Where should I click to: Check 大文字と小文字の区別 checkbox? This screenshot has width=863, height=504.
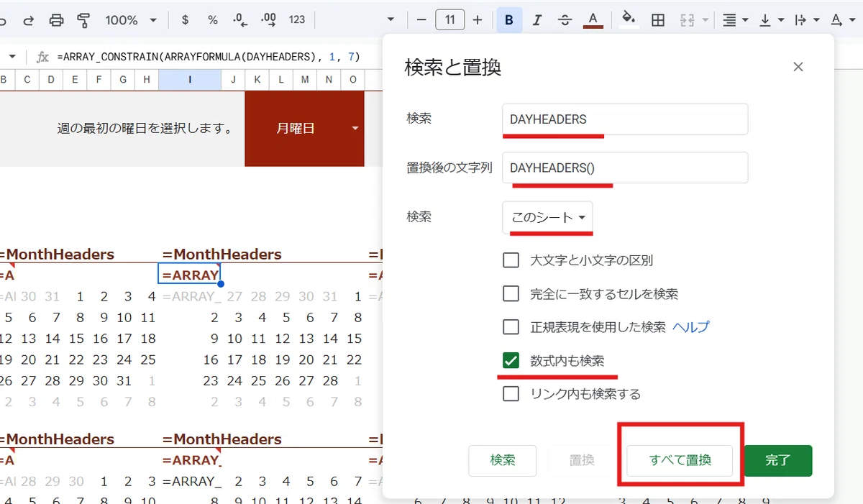coord(511,260)
